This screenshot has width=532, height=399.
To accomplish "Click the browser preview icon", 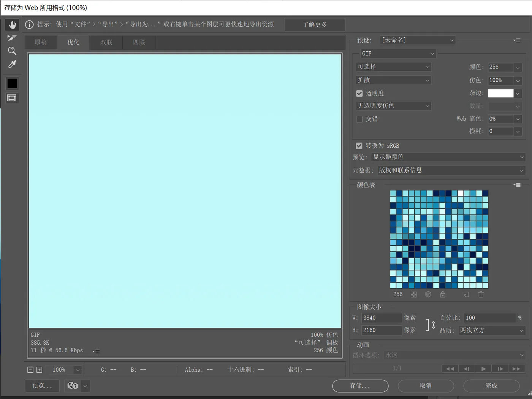I will click(x=73, y=386).
